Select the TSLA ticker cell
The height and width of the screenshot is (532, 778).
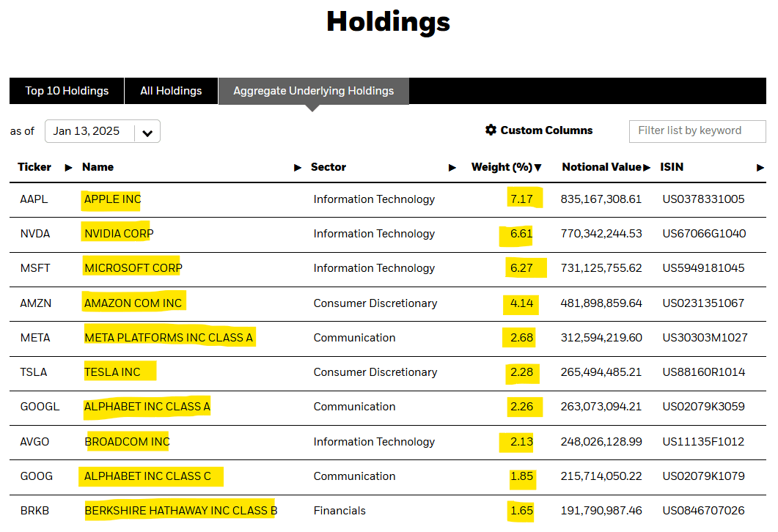[x=34, y=372]
